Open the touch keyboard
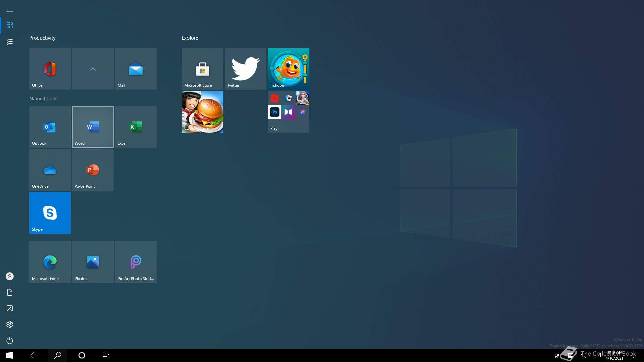Screen dimensions: 644x362 pyautogui.click(x=597, y=355)
